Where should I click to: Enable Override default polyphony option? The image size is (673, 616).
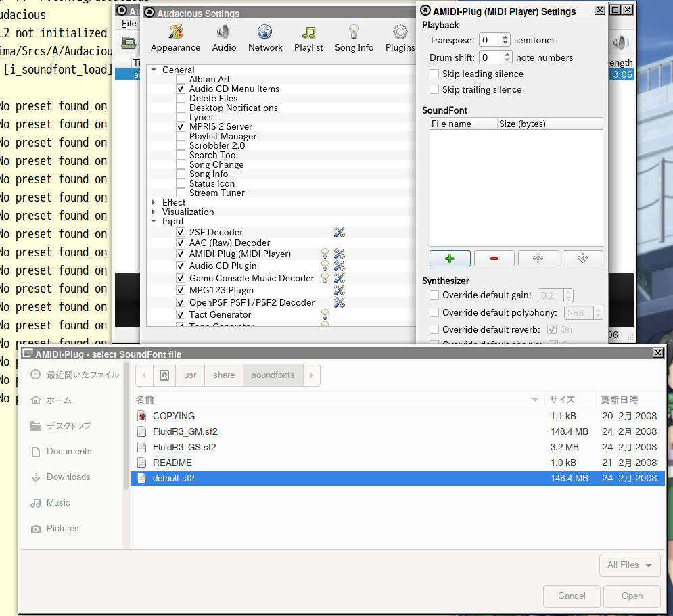click(434, 312)
